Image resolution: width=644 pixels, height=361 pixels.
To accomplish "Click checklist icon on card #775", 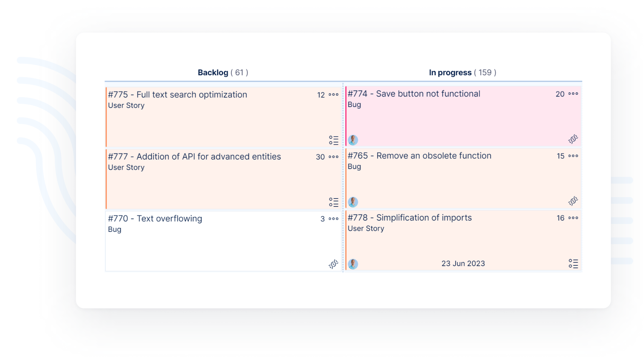I will click(333, 140).
